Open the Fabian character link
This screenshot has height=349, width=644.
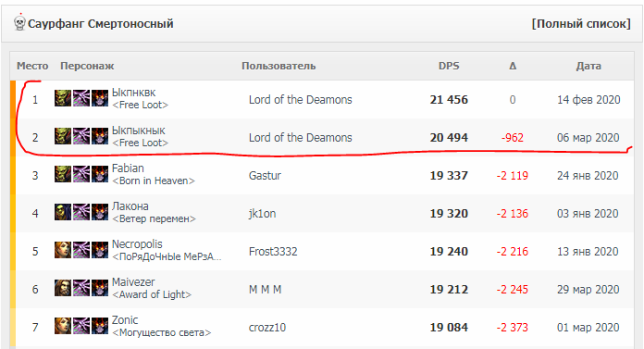128,168
